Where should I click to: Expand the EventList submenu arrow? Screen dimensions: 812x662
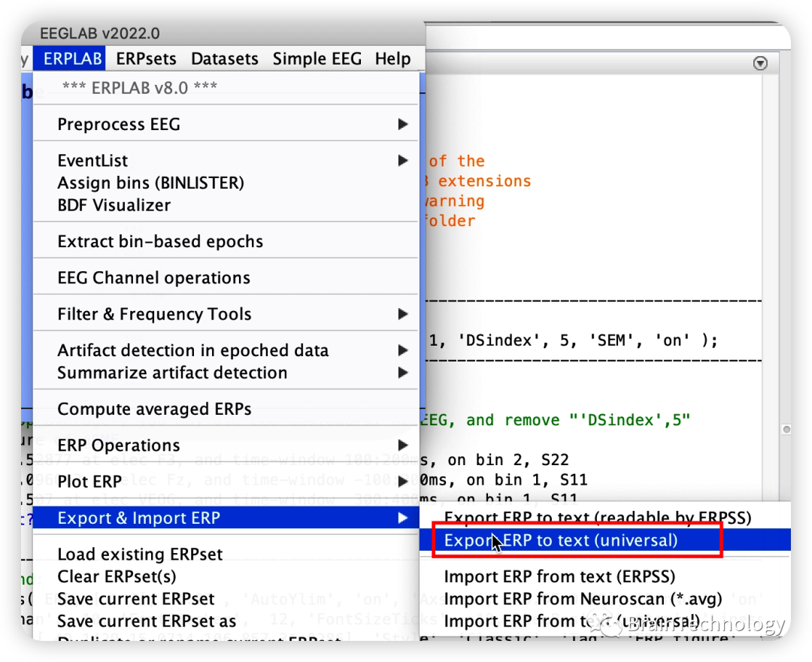tap(403, 161)
